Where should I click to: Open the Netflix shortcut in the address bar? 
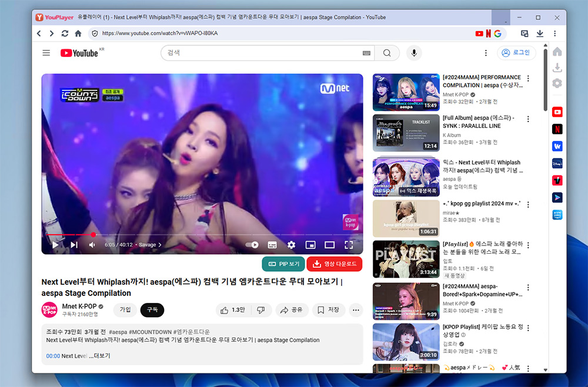click(x=488, y=33)
